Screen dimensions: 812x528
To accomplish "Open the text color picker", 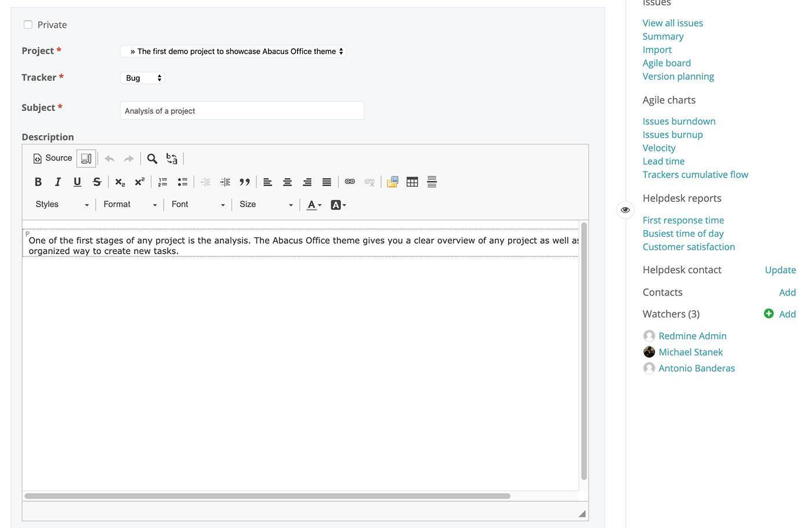I will point(314,205).
